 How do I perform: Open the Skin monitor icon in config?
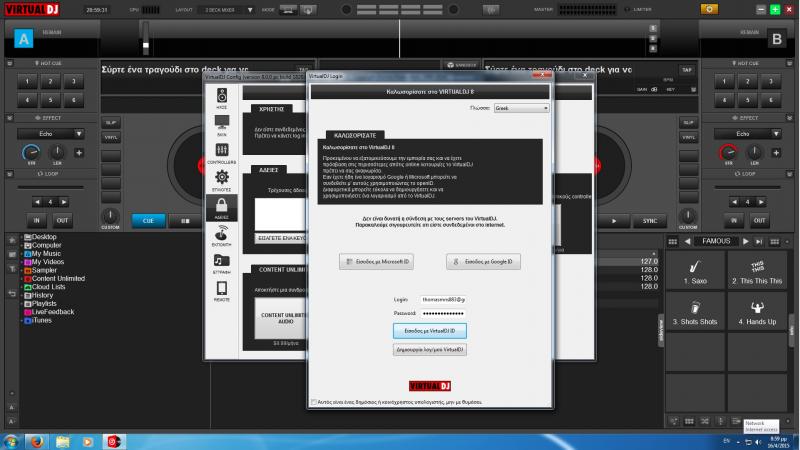(221, 123)
